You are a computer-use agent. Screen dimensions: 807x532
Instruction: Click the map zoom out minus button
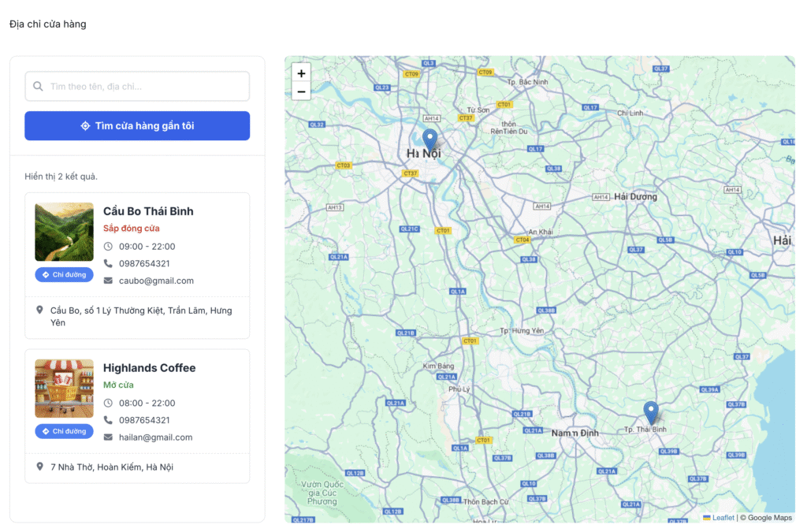pos(301,91)
